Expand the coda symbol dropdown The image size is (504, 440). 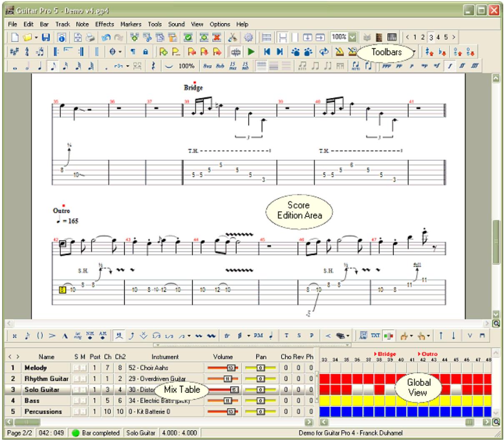[121, 52]
